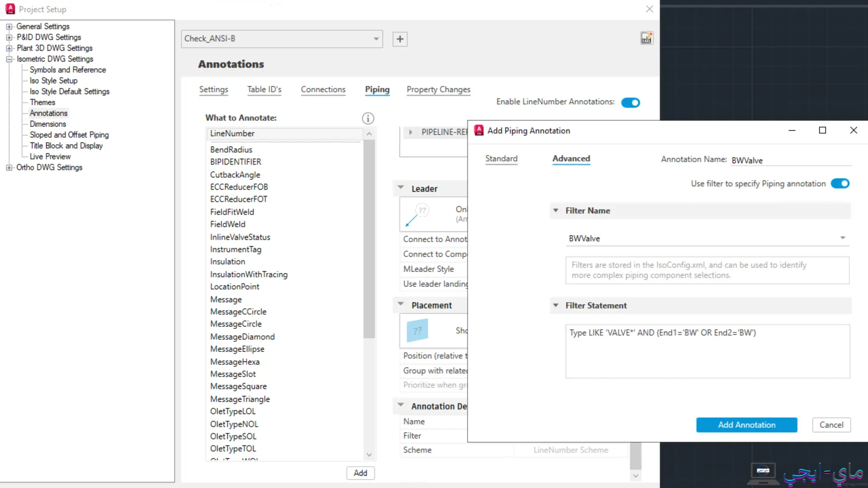Open Sloped and Offset Piping
The width and height of the screenshot is (868, 488).
(69, 135)
